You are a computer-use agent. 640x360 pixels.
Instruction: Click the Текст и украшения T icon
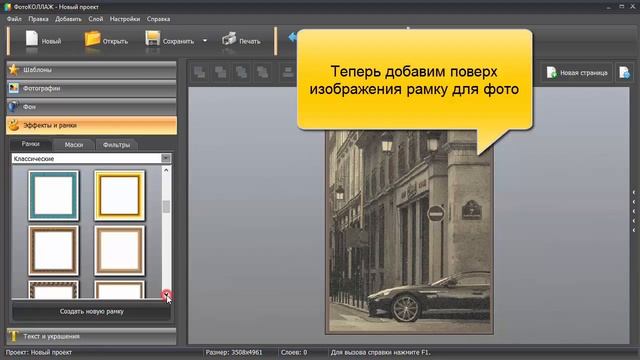13,336
